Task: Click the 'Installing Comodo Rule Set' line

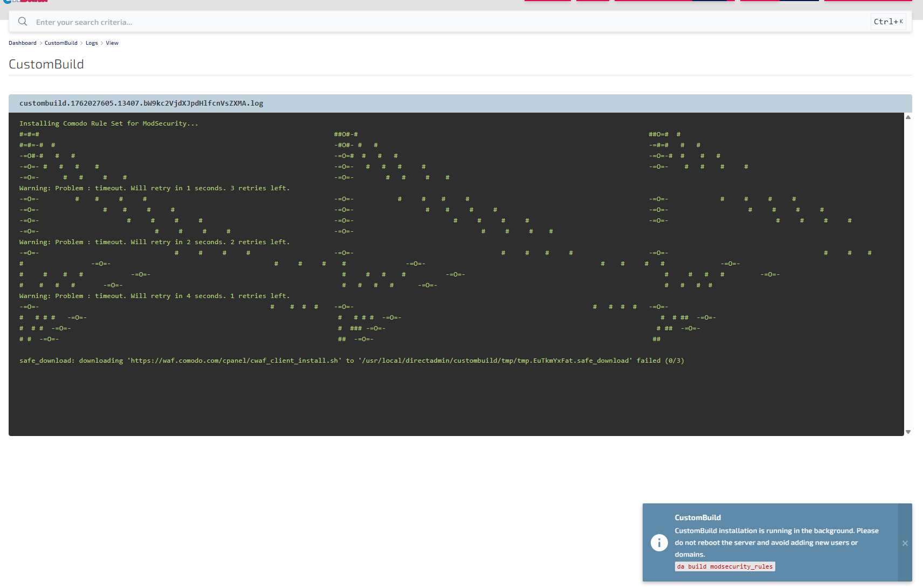Action: (109, 123)
